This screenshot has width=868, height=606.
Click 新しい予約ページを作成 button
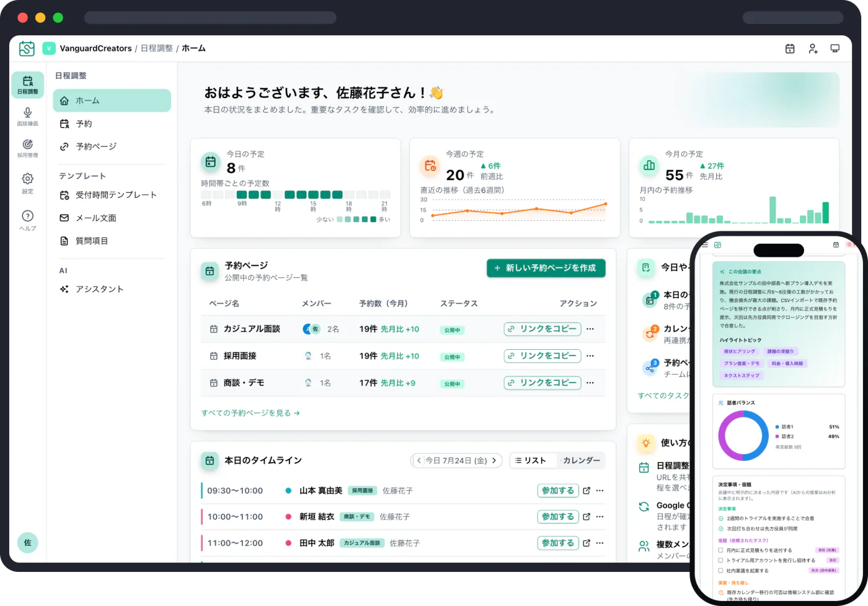point(546,268)
